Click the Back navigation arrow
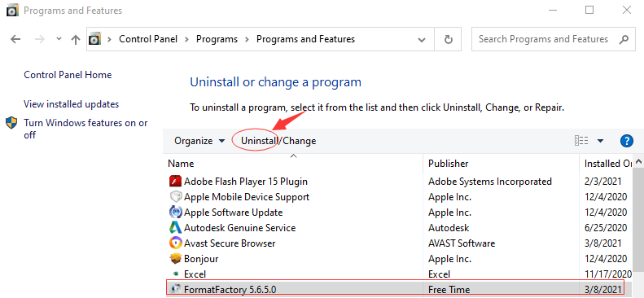 15,39
